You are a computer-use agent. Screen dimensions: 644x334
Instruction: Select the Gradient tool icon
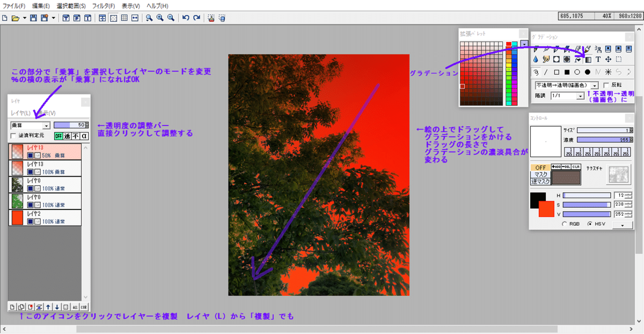point(588,59)
